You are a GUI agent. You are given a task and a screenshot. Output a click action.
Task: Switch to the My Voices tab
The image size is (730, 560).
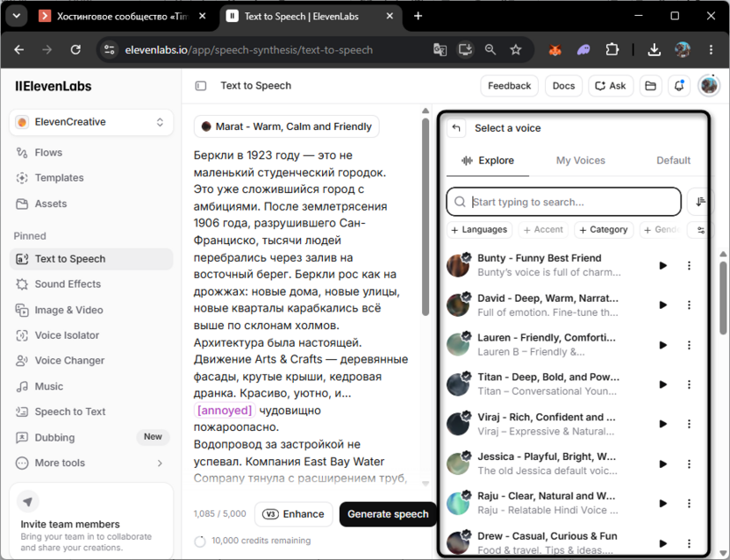[x=581, y=161]
